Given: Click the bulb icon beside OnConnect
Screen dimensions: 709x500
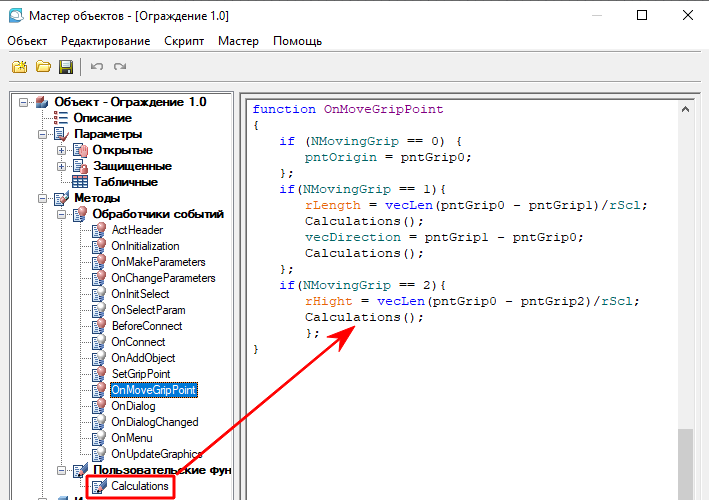Looking at the screenshot, I should point(99,342).
